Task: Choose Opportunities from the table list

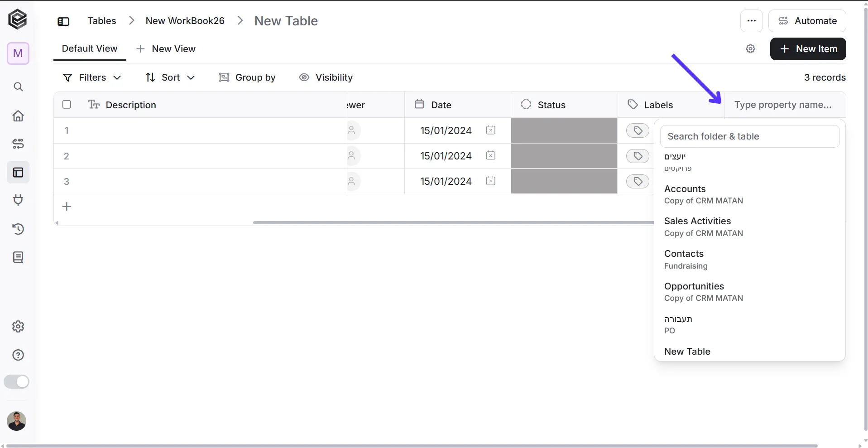Action: click(x=749, y=292)
